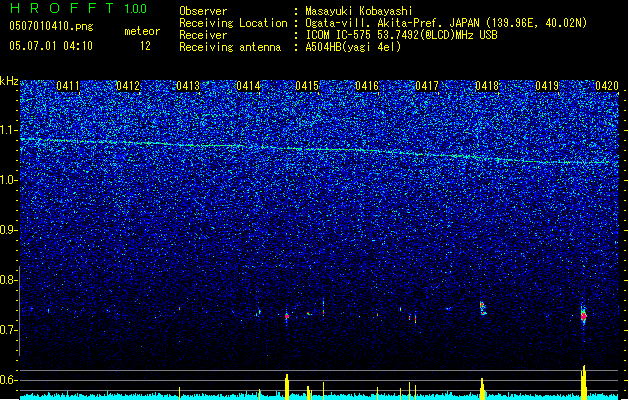Click the HROFFT 1.0.0 title text
Image resolution: width=629 pixels, height=400 pixels.
tap(78, 8)
